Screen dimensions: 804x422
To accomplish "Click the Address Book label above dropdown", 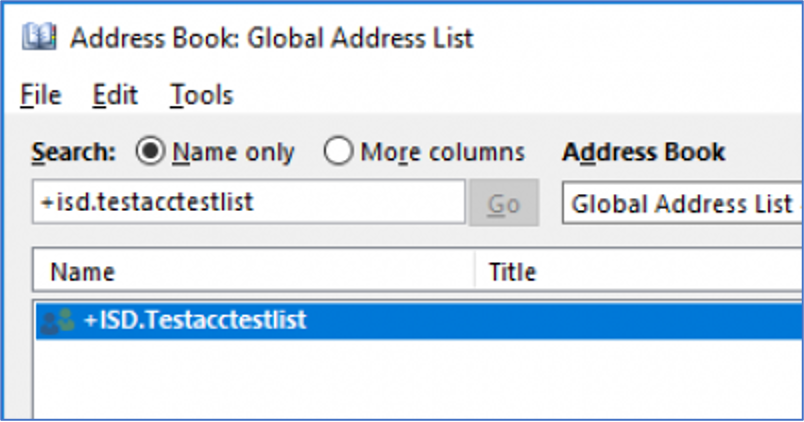I will click(644, 152).
